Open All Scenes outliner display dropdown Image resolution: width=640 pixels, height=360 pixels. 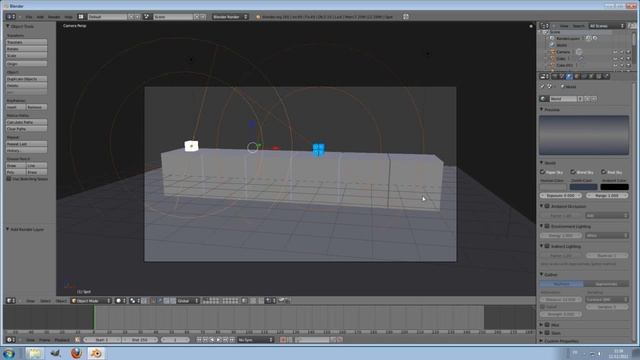pos(607,26)
